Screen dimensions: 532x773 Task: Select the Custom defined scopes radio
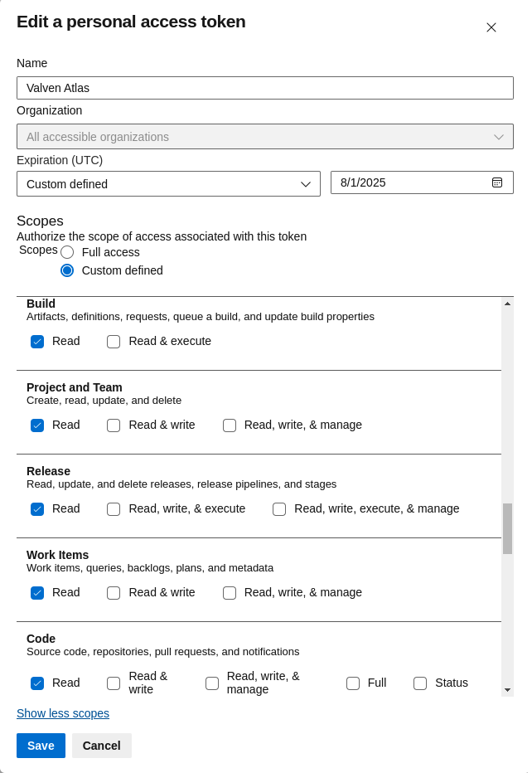click(67, 270)
